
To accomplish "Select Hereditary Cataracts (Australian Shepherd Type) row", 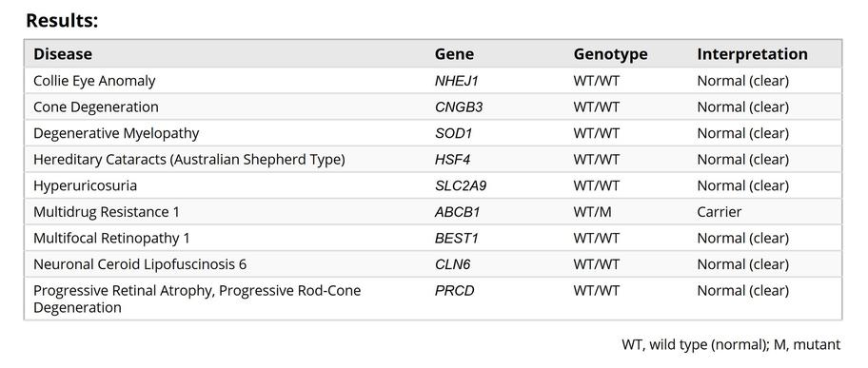I will pyautogui.click(x=433, y=160).
